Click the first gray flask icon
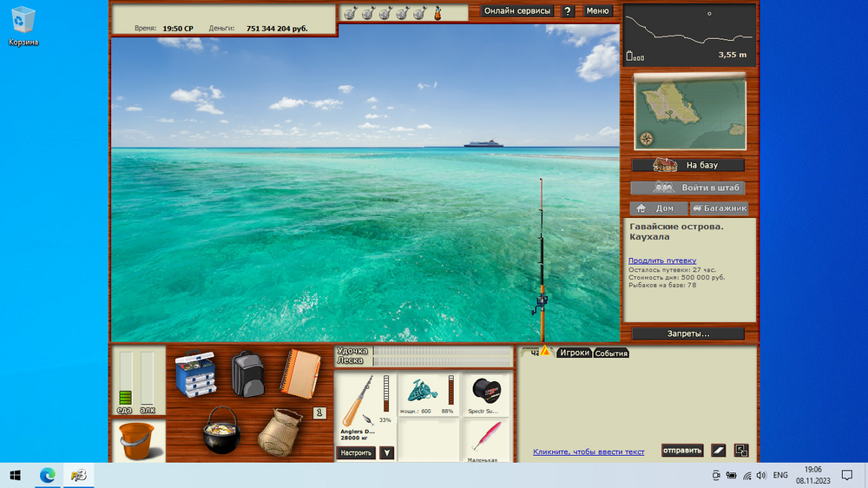Image resolution: width=868 pixels, height=488 pixels. pyautogui.click(x=351, y=13)
